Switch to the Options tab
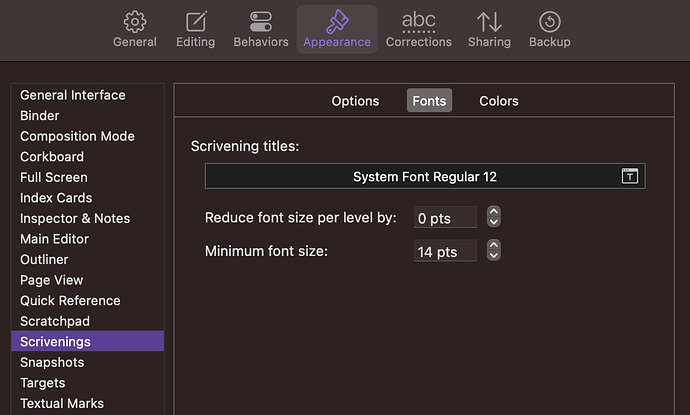690x415 pixels. click(355, 101)
